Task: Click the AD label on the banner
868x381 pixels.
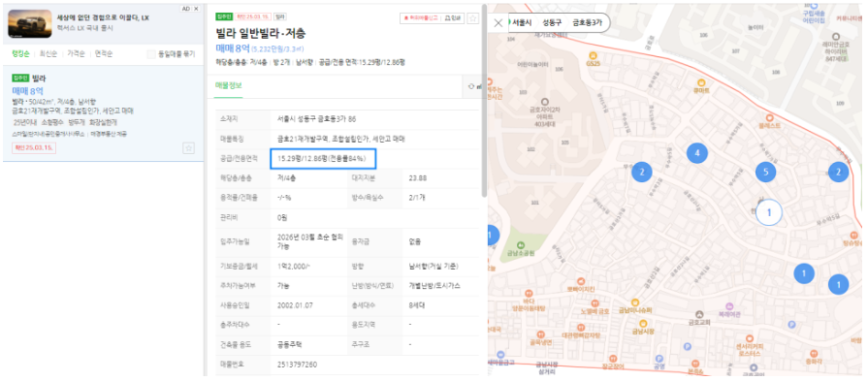Action: 186,9
